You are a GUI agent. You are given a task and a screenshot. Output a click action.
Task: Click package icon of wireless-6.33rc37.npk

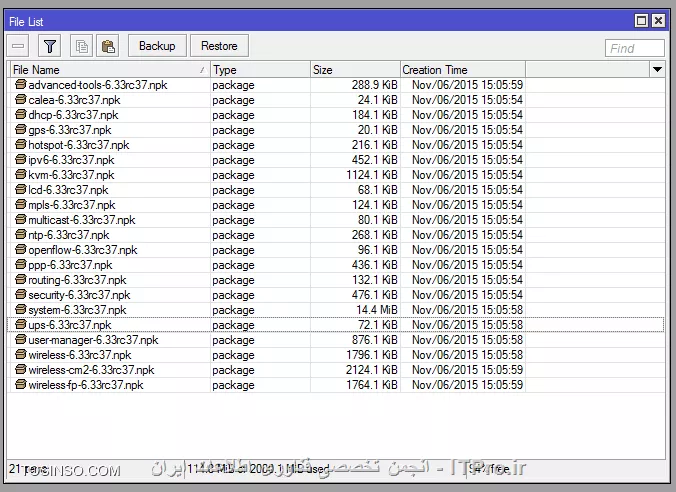point(20,354)
